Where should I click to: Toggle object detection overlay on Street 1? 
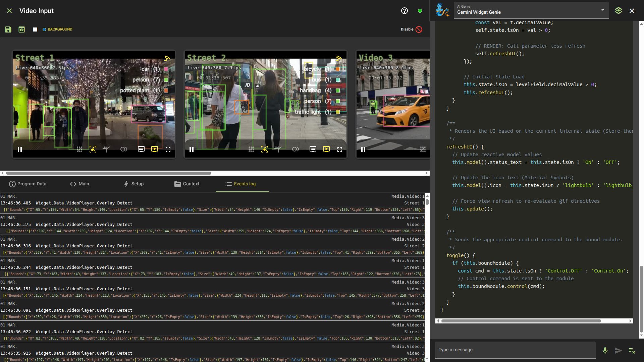click(x=93, y=149)
